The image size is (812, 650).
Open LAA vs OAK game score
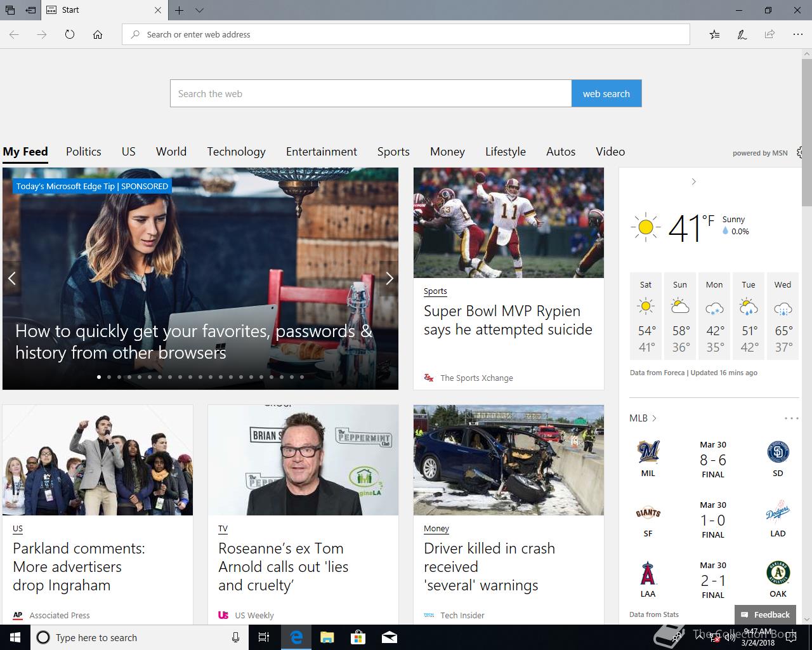pyautogui.click(x=713, y=580)
